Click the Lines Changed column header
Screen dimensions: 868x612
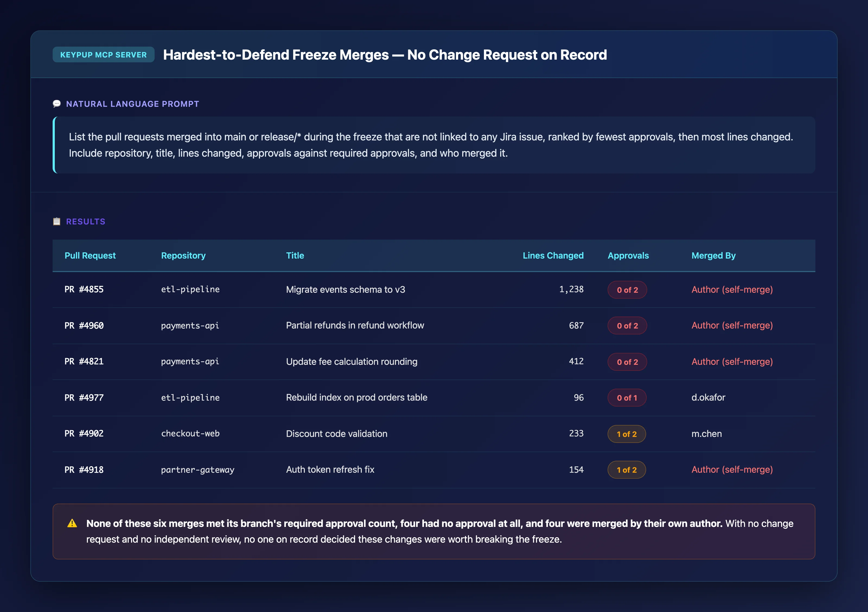553,255
